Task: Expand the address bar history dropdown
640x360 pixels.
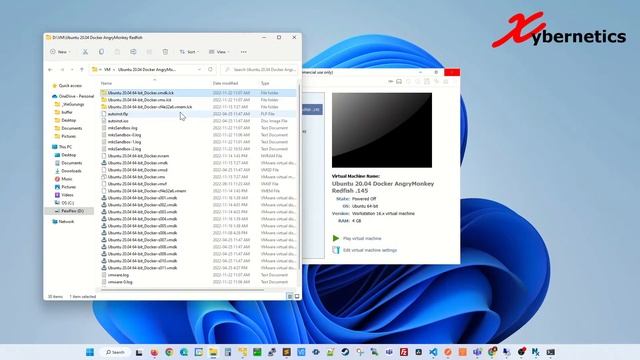Action: [x=199, y=70]
